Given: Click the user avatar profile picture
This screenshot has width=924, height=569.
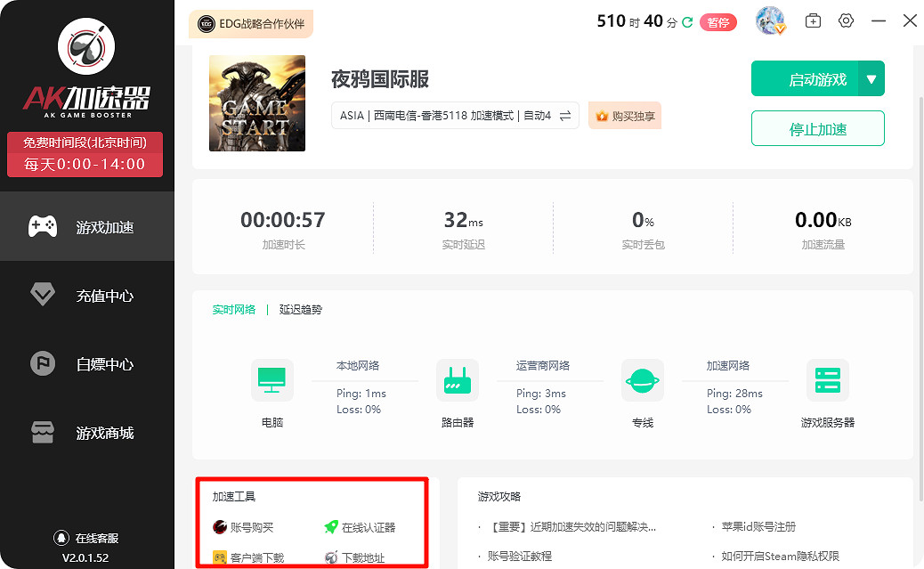Looking at the screenshot, I should 769,20.
